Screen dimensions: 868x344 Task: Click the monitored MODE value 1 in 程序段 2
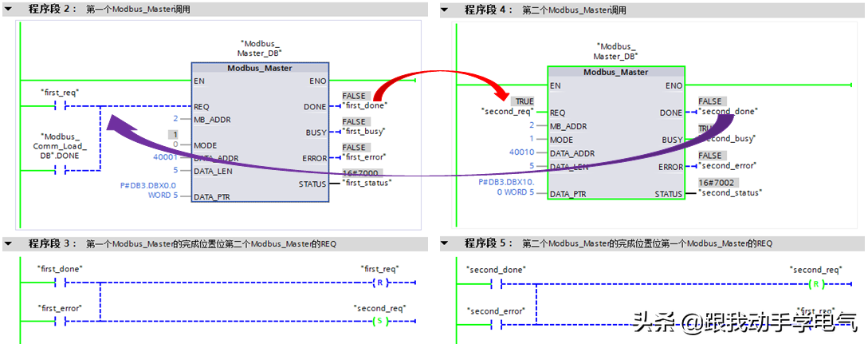click(x=174, y=135)
